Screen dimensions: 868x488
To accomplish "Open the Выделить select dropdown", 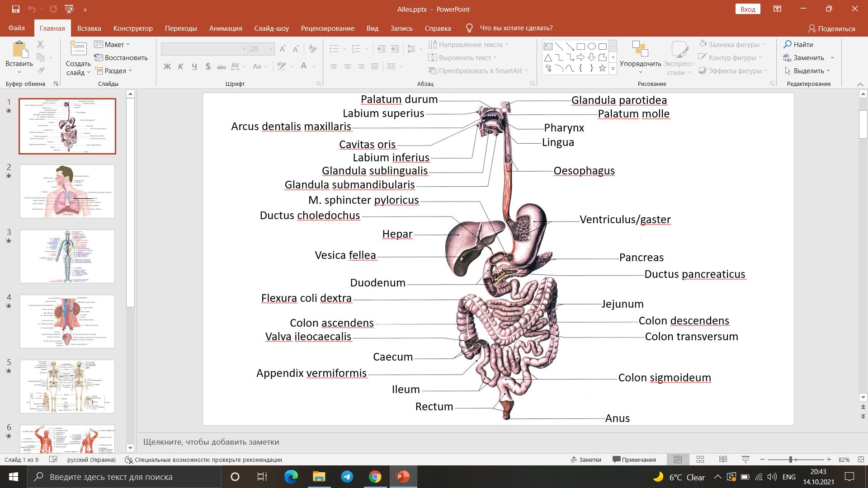I will 807,70.
